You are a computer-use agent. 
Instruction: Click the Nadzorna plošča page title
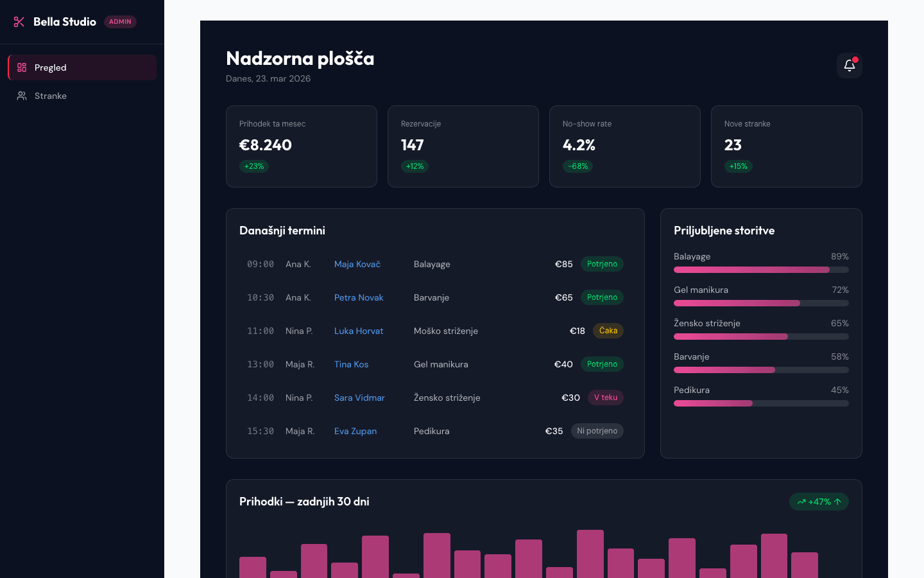pyautogui.click(x=300, y=58)
